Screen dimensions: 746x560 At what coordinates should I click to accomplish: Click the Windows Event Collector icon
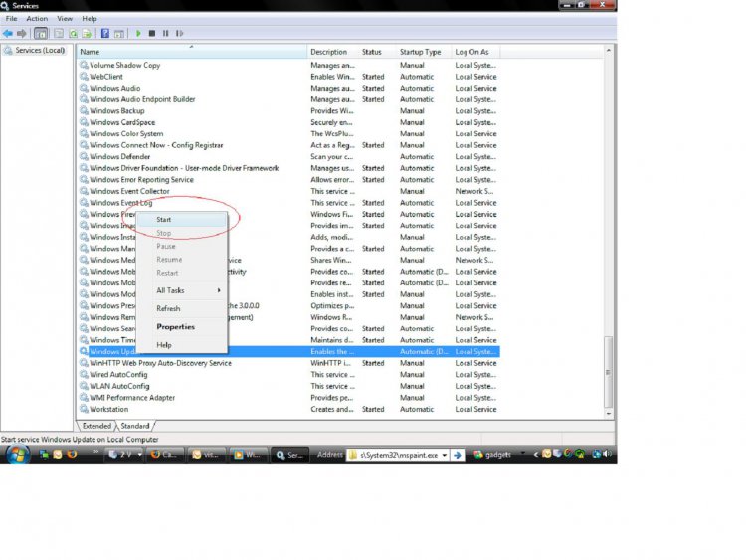(84, 191)
